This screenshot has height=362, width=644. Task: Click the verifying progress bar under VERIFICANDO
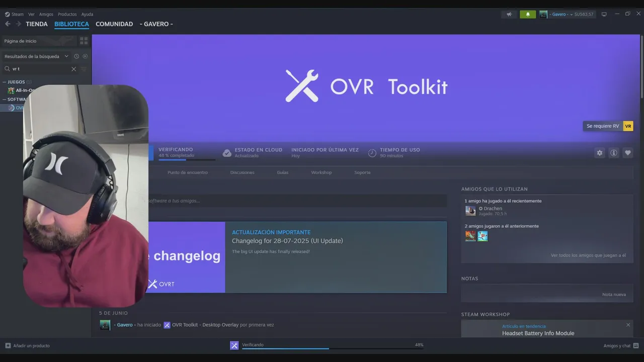pos(187,160)
